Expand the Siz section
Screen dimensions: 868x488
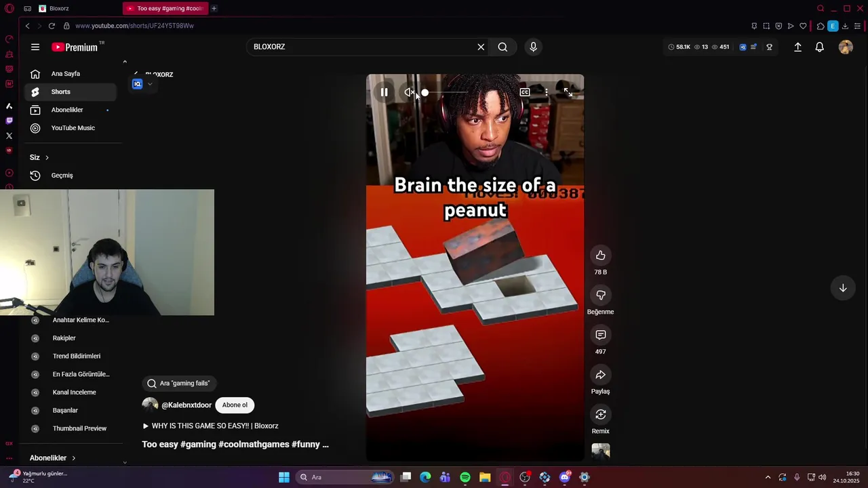tap(39, 157)
